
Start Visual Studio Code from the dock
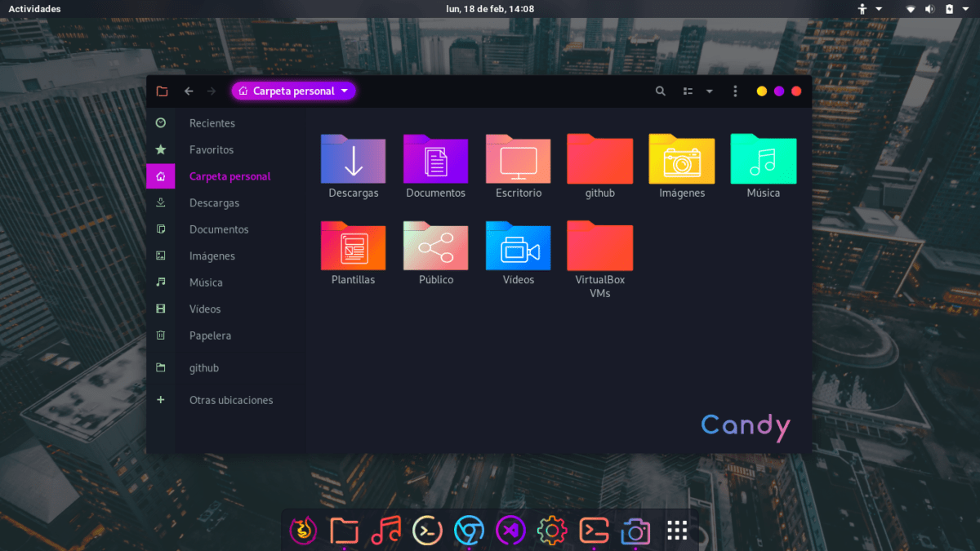[510, 530]
